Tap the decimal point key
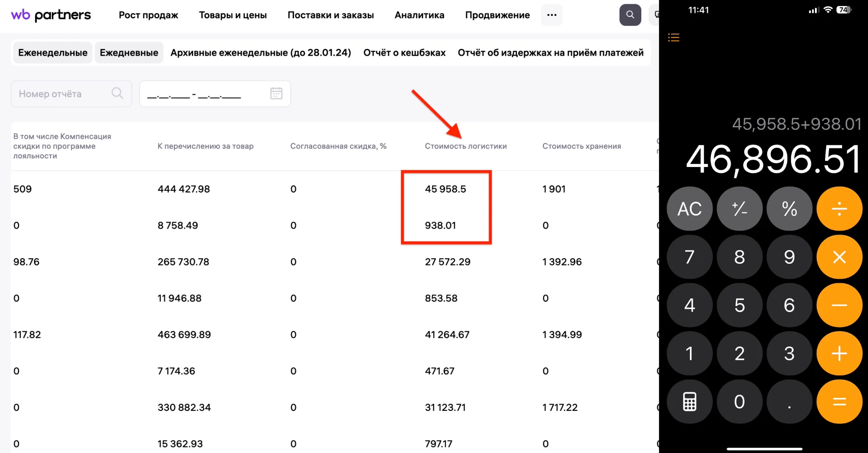The height and width of the screenshot is (453, 868). pos(789,402)
